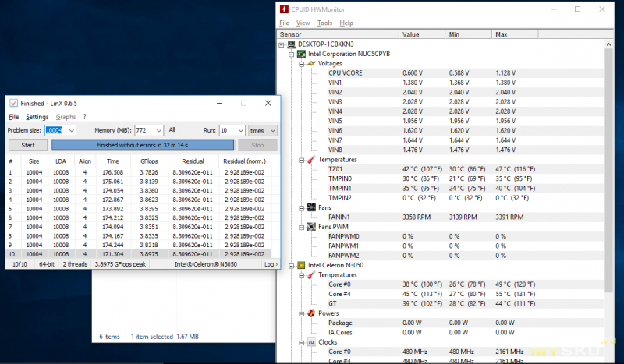The width and height of the screenshot is (624, 364).
Task: Open HWMonitor View menu
Action: (x=303, y=23)
